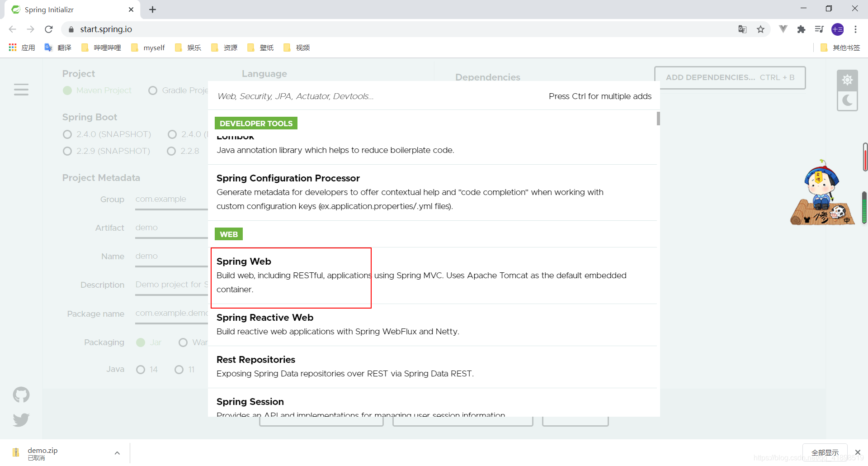Image resolution: width=868 pixels, height=466 pixels.
Task: Click the site lock icon in address bar
Action: tap(71, 29)
